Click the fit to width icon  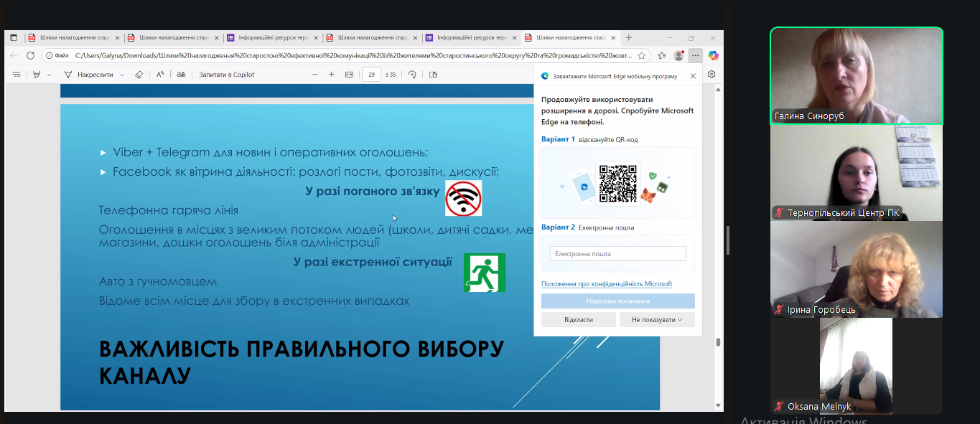coord(349,75)
